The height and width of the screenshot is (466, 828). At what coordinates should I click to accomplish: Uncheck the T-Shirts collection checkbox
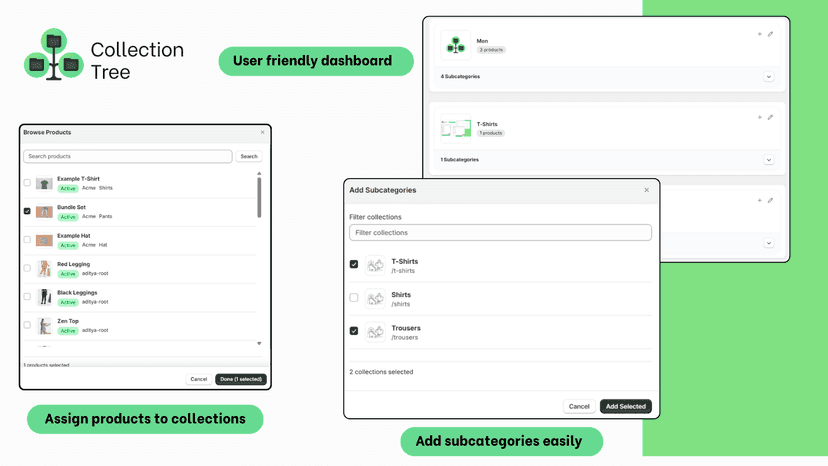point(354,264)
